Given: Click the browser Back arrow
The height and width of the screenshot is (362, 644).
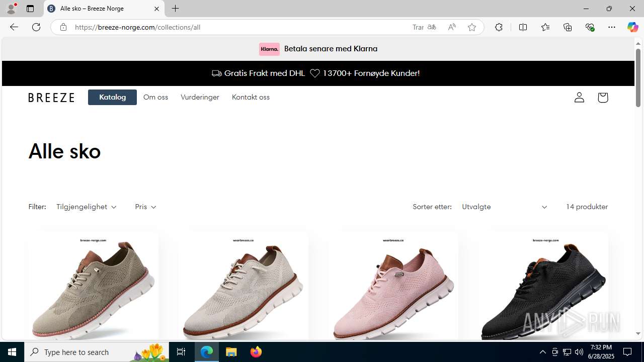Looking at the screenshot, I should 14,27.
